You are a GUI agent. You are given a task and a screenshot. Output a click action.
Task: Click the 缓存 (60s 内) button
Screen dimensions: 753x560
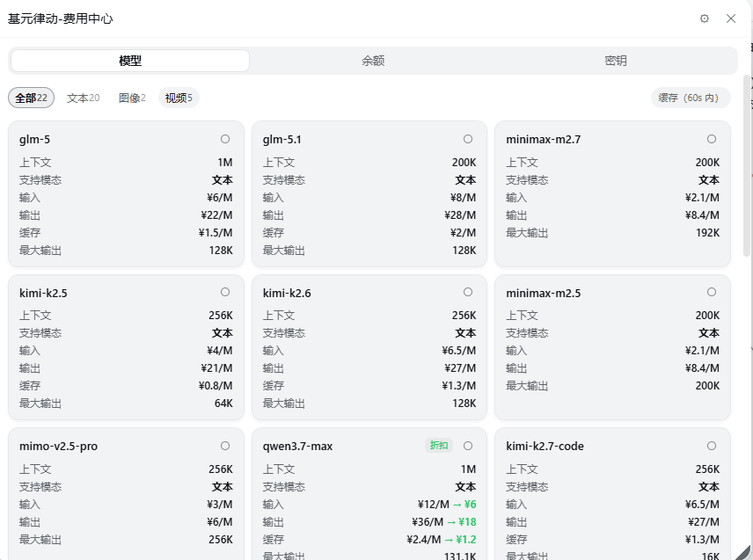pyautogui.click(x=691, y=98)
